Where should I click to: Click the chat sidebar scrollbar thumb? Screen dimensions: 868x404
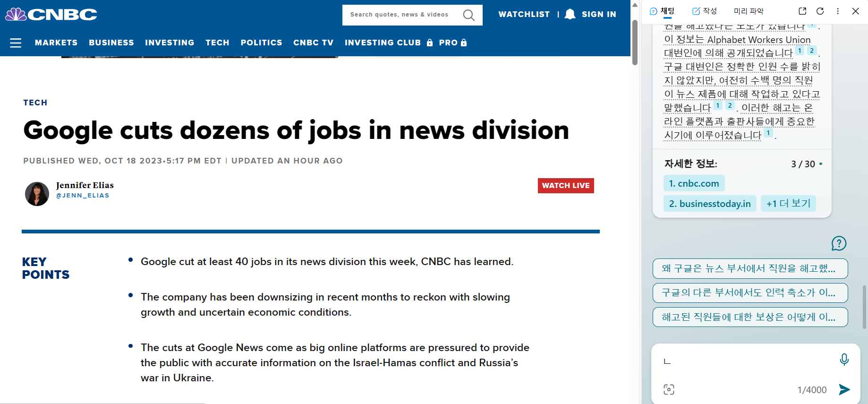point(865,307)
